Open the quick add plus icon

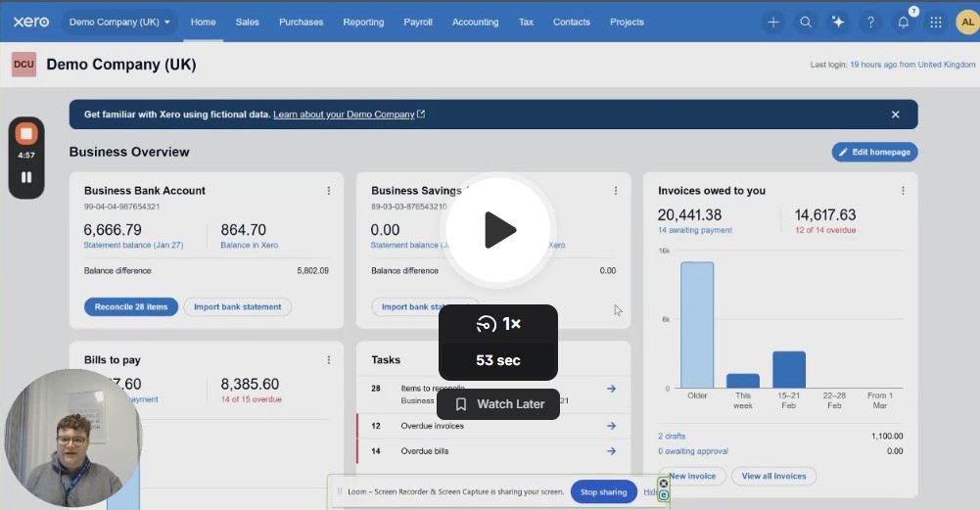point(773,23)
